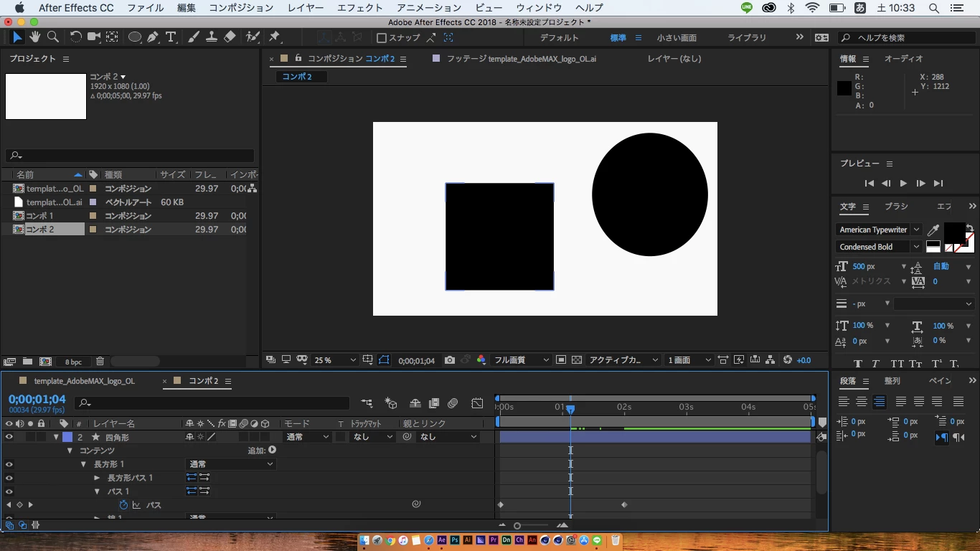Click the snapshot camera icon
980x551 pixels.
[450, 360]
